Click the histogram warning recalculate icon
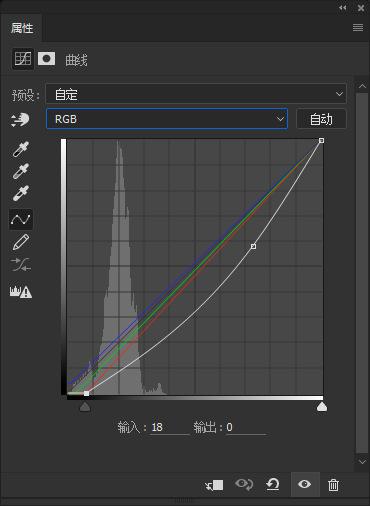The height and width of the screenshot is (506, 370). (x=21, y=292)
